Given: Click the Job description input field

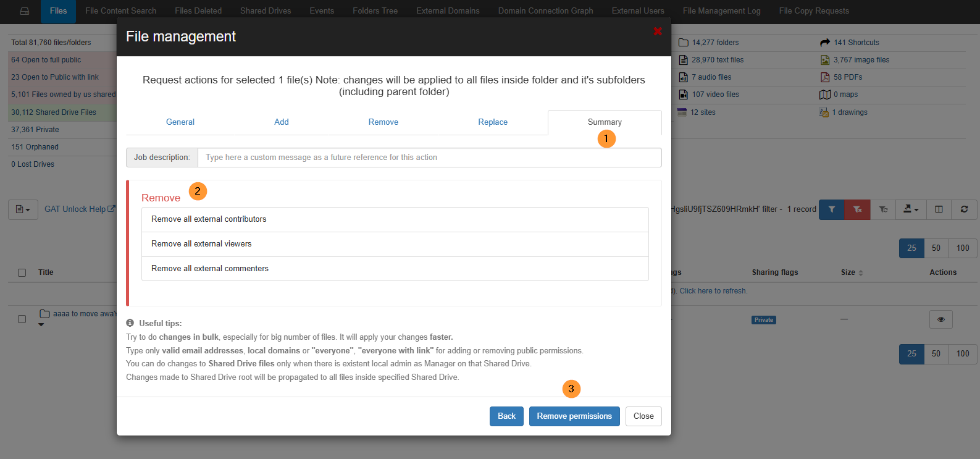Looking at the screenshot, I should pos(429,158).
